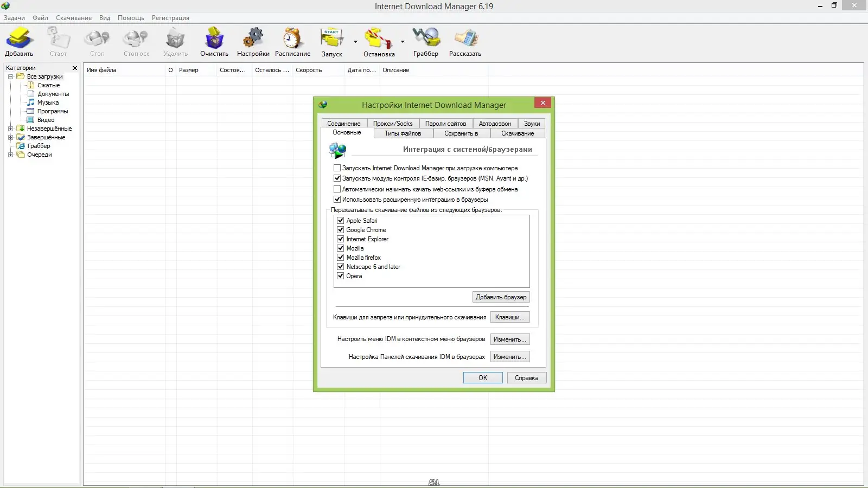
Task: Uncheck the Google Chrome browser integration checkbox
Action: click(x=340, y=229)
